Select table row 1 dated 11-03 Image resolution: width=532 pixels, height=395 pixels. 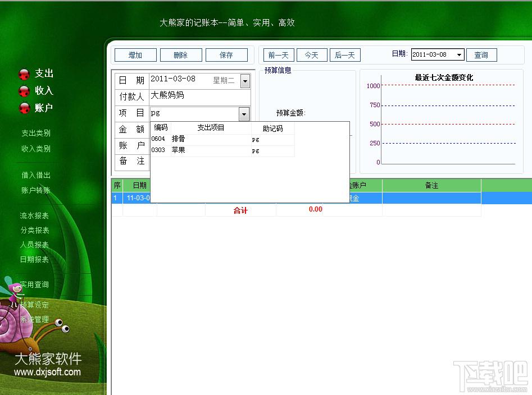pyautogui.click(x=322, y=198)
